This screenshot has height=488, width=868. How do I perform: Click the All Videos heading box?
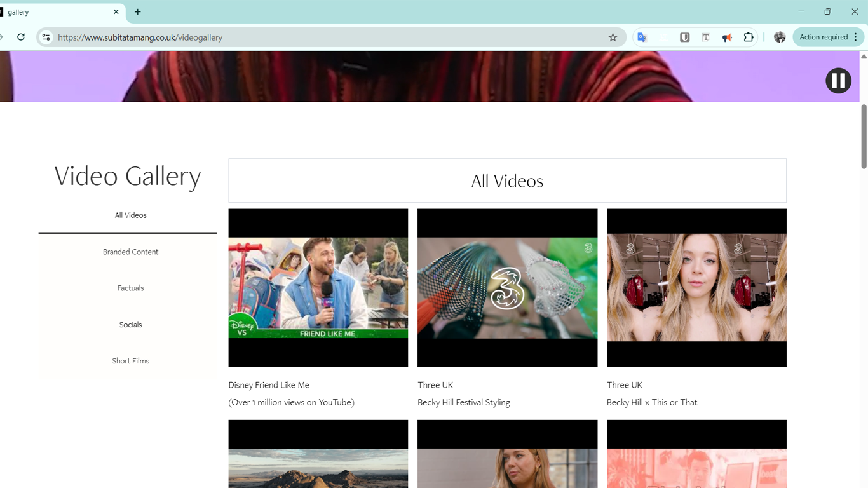[507, 180]
